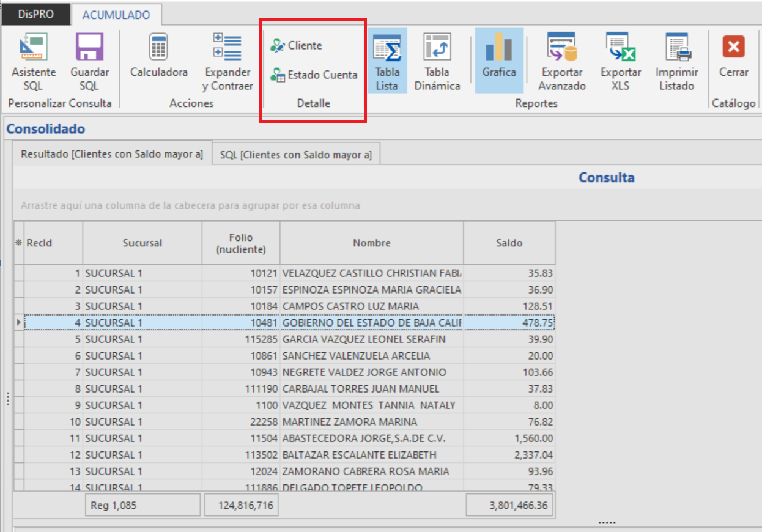The image size is (762, 532).
Task: Click the Nombre column header
Action: click(x=371, y=243)
